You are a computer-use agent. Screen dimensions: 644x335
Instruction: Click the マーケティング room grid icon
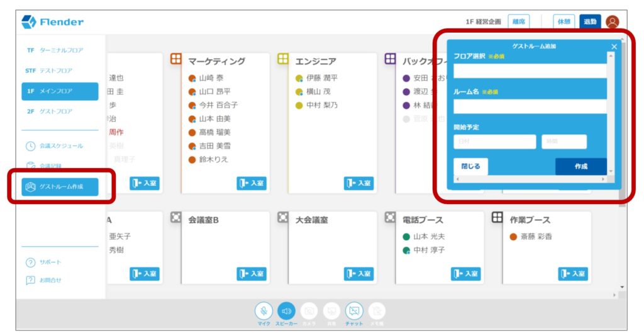click(176, 59)
